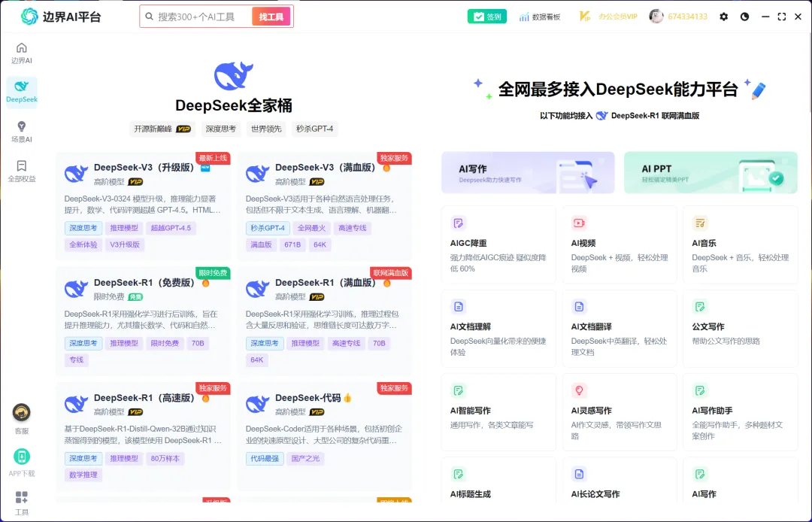Image resolution: width=812 pixels, height=522 pixels.
Task: Click the user avatar picture
Action: click(656, 16)
